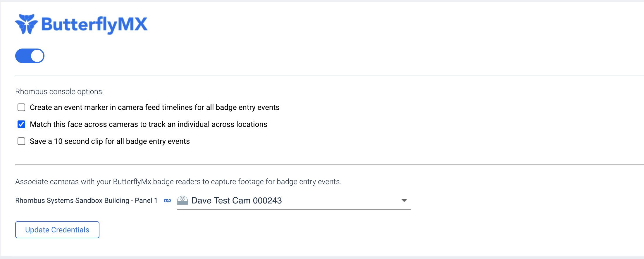
Task: Enable the event marker for badge entry checkbox
Action: [21, 107]
